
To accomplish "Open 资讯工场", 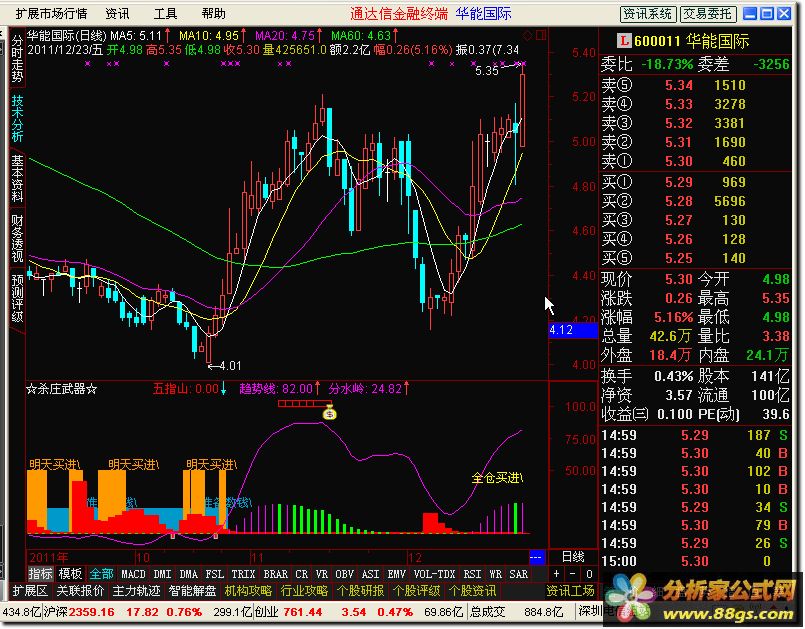I will (570, 591).
